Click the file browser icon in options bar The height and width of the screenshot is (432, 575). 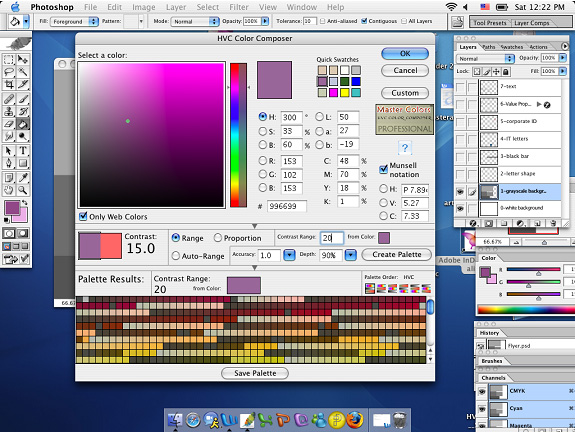[457, 22]
